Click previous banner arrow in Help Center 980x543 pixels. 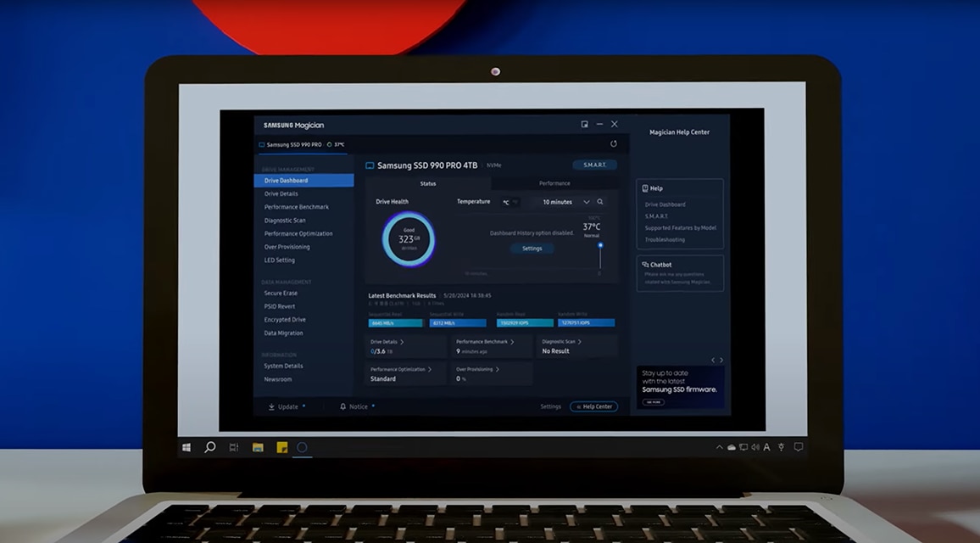(x=713, y=361)
